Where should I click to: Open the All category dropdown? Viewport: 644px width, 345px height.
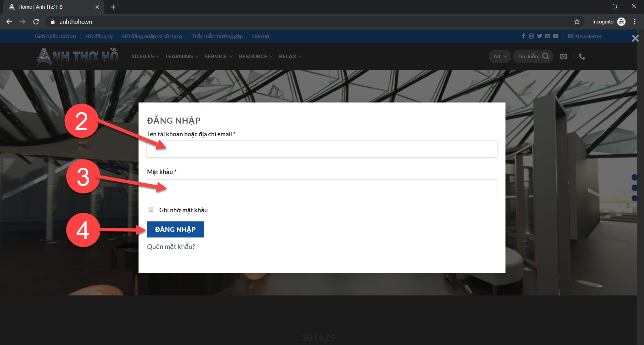coord(500,57)
